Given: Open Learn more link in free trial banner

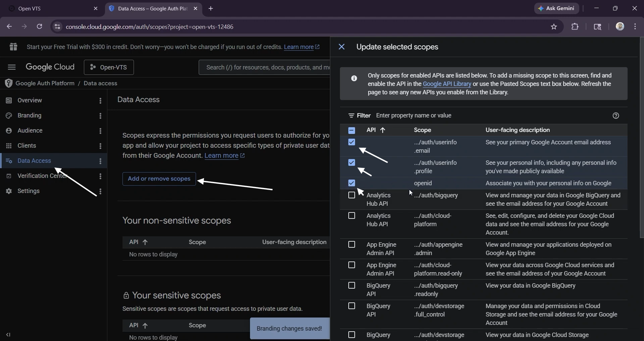Looking at the screenshot, I should [302, 47].
